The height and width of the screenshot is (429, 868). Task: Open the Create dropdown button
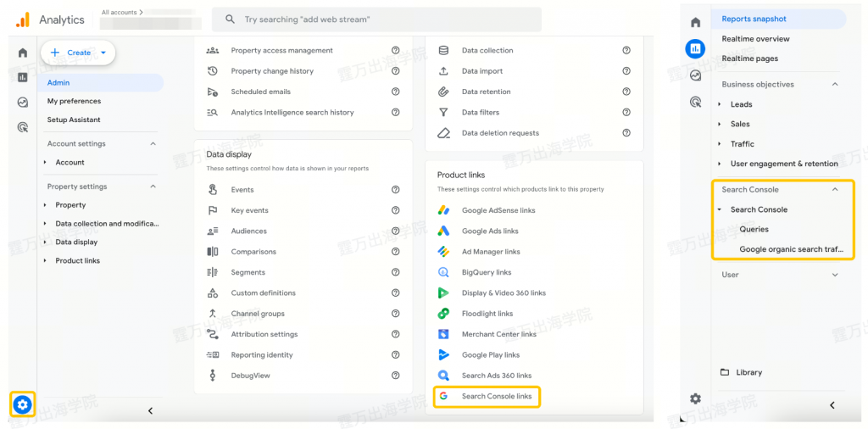point(77,53)
